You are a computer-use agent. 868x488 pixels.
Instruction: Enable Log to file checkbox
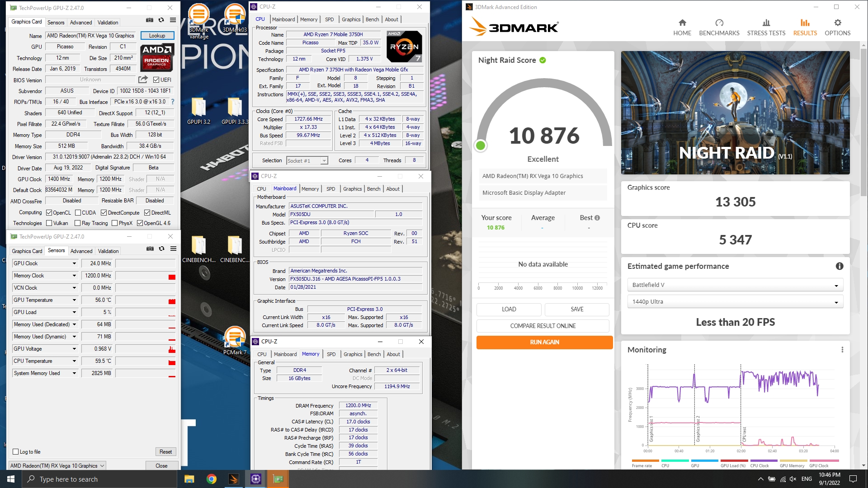(16, 452)
